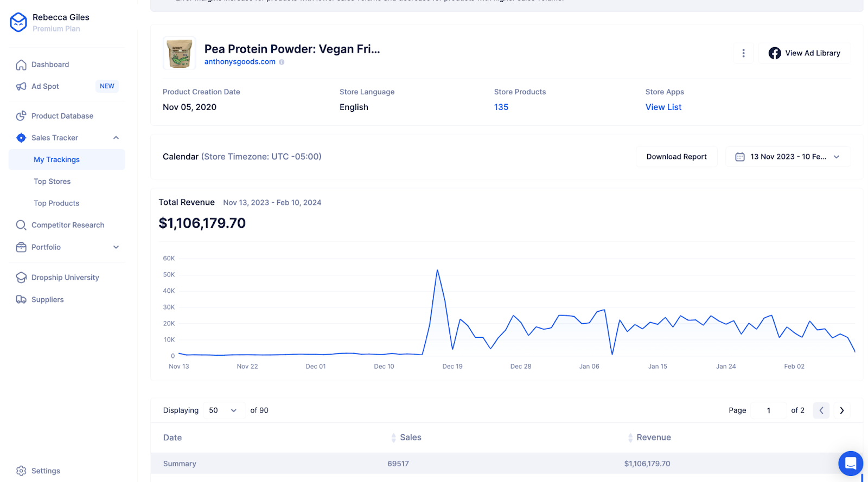Open Top Stores in sidebar
The width and height of the screenshot is (868, 482).
[52, 182]
